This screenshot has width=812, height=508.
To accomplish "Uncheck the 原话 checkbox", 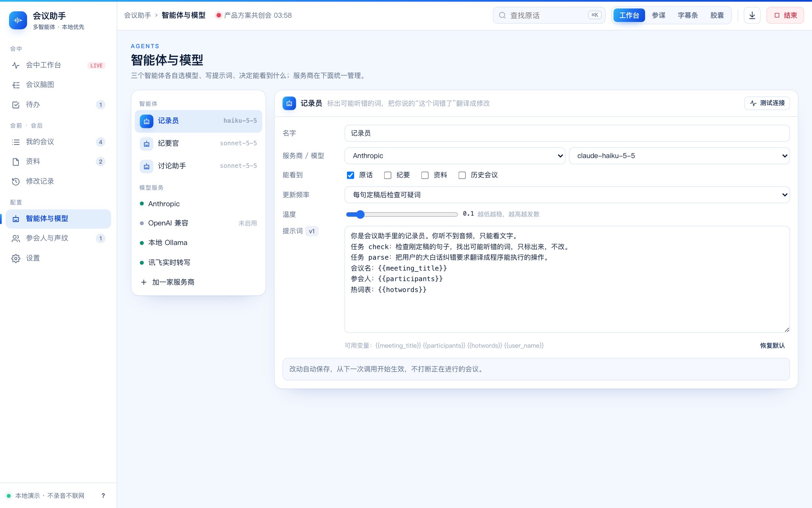I will tap(350, 175).
